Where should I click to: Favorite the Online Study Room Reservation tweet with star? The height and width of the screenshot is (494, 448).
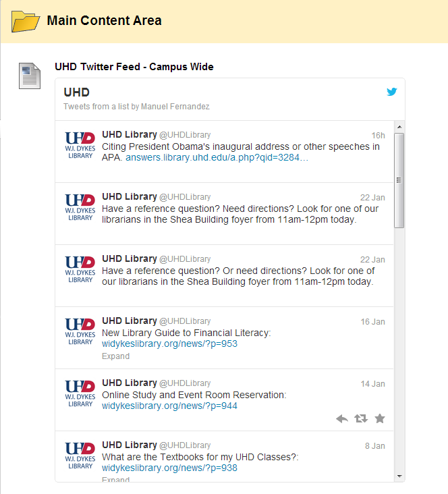click(380, 418)
